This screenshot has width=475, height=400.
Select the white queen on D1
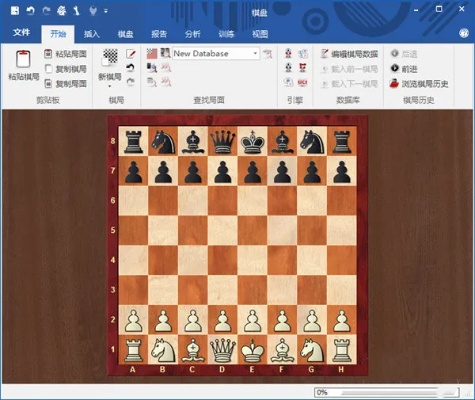coord(223,350)
